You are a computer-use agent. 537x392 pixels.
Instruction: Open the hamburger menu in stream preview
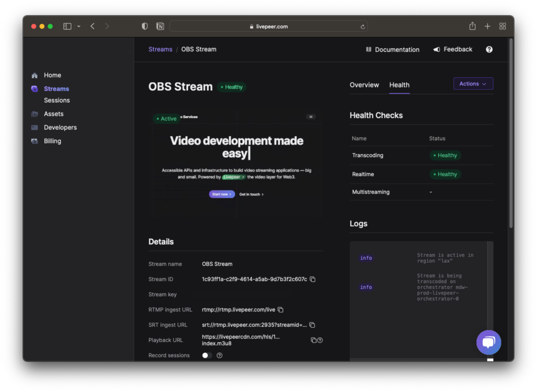[x=311, y=117]
